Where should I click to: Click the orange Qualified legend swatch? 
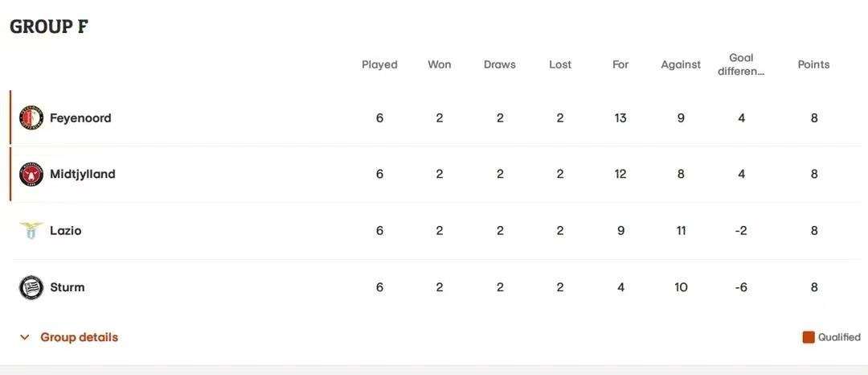coord(809,337)
